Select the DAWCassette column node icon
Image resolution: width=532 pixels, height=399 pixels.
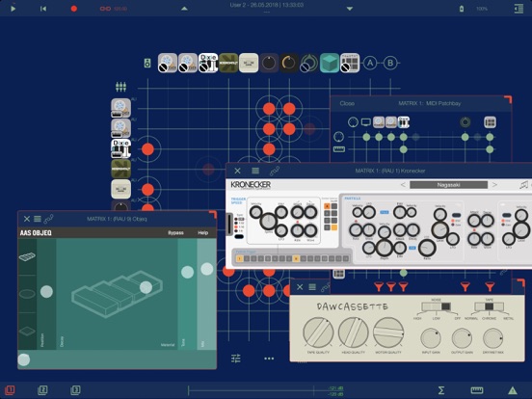[x=249, y=63]
